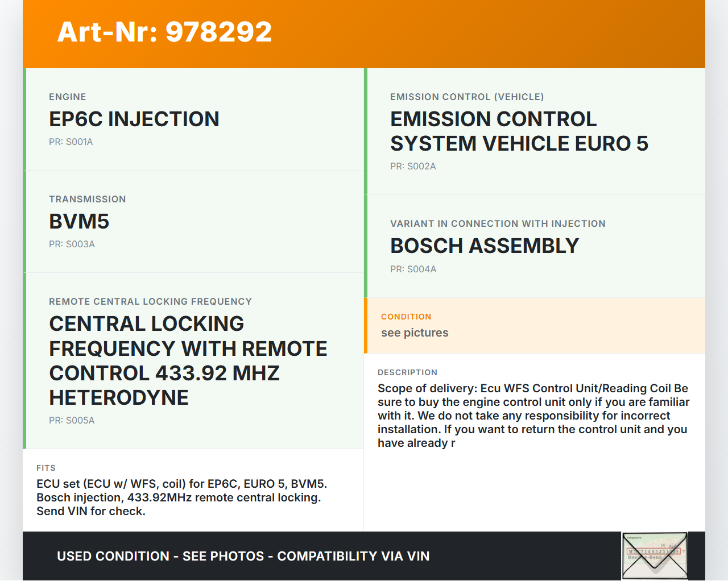Click the PR: S004A code

click(x=413, y=269)
